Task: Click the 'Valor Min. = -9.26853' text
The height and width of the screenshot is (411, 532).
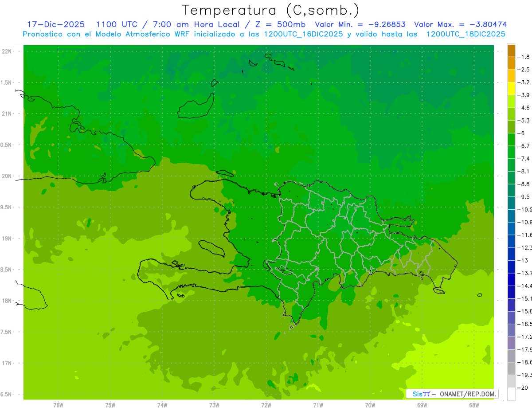Action: pos(360,24)
